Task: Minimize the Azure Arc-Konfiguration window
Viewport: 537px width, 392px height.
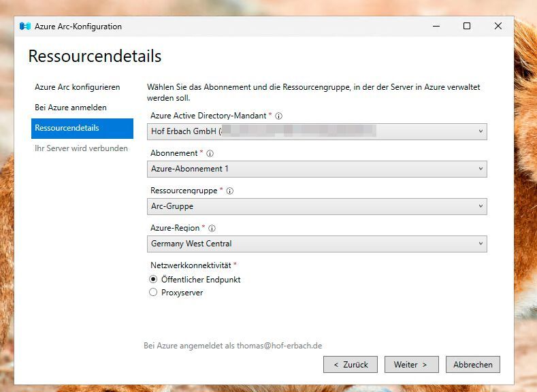Action: point(436,26)
